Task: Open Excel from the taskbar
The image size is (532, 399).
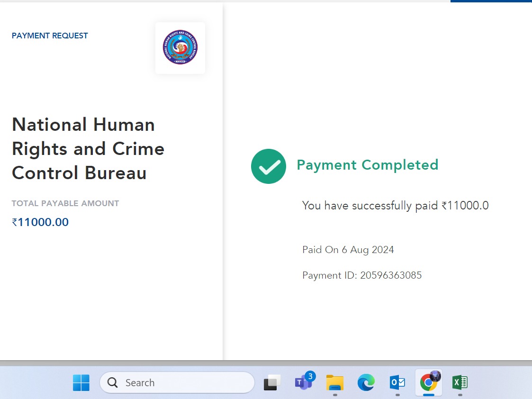Action: point(460,382)
